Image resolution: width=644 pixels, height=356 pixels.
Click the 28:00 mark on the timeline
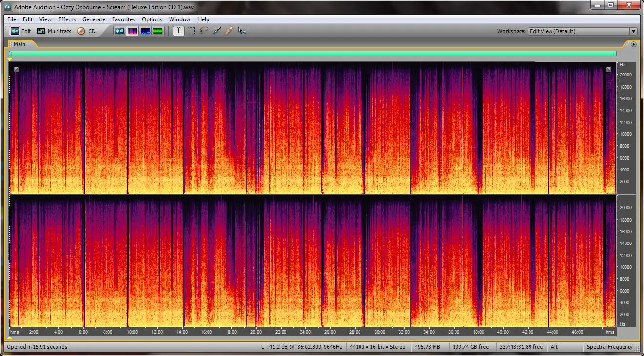point(355,332)
